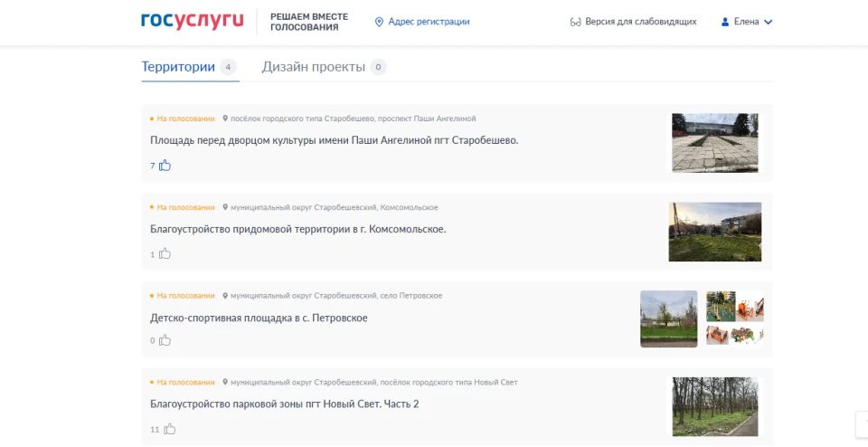
Task: Click the map pin on the проспект Паши Ангелиной address
Action: click(225, 119)
